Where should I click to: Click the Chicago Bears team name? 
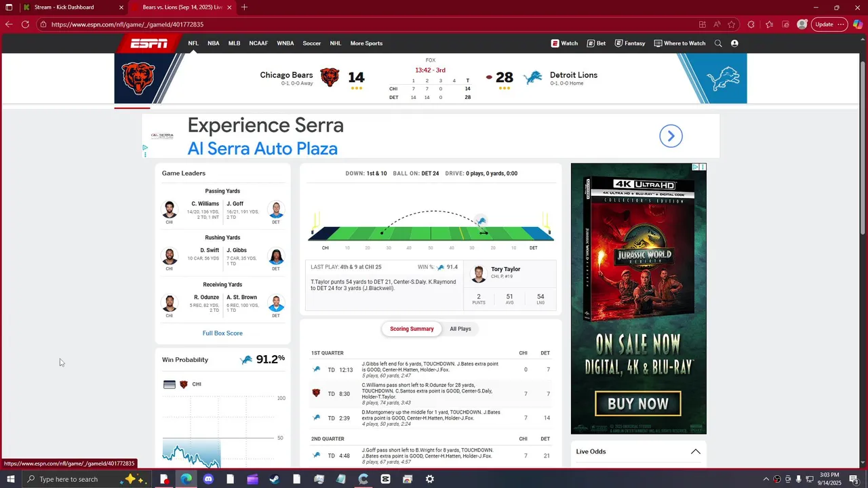coord(286,75)
